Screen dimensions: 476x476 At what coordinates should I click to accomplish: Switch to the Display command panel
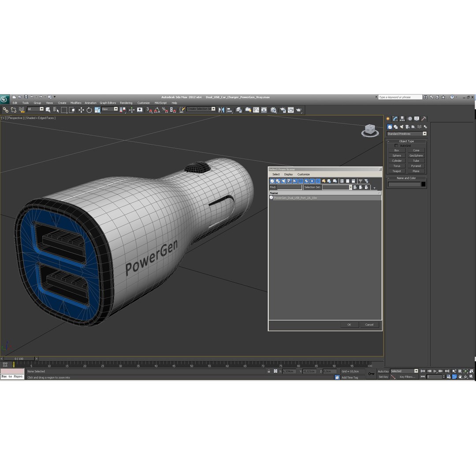(x=416, y=119)
